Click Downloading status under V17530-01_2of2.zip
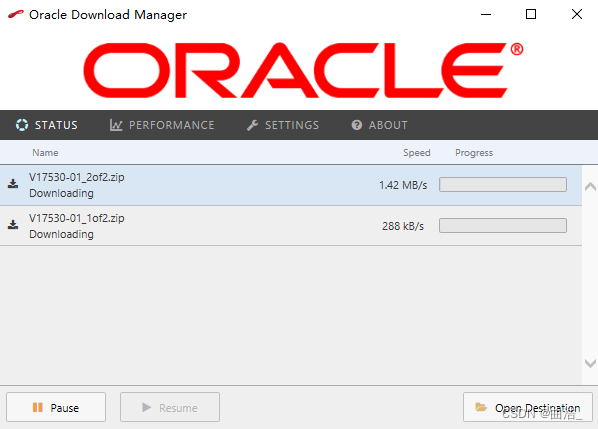 (61, 193)
